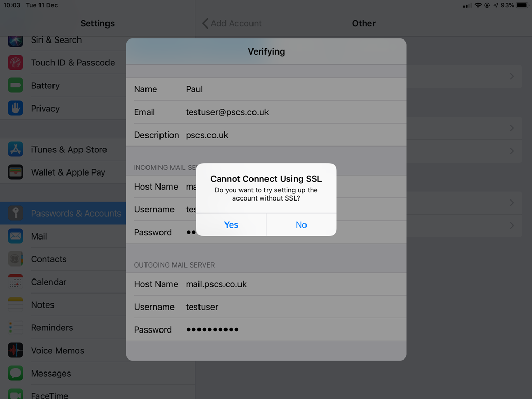Image resolution: width=532 pixels, height=399 pixels.
Task: Tap Yes to set up without SSL
Action: (x=231, y=224)
